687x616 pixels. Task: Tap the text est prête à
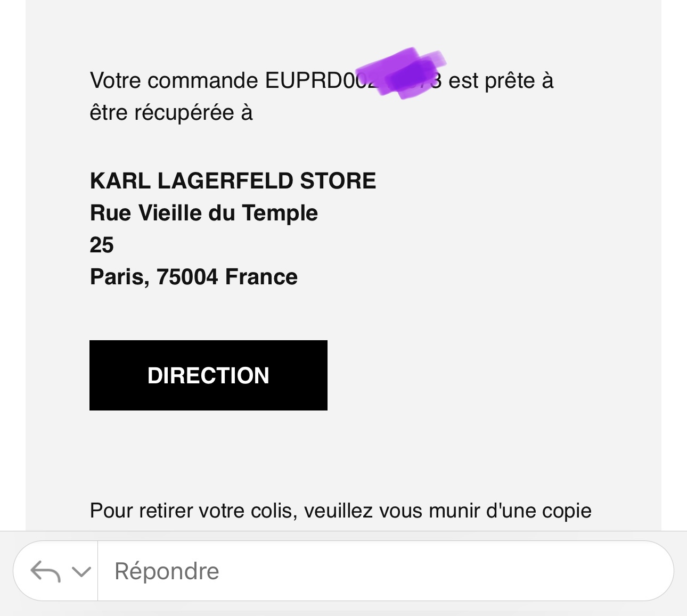(x=501, y=81)
